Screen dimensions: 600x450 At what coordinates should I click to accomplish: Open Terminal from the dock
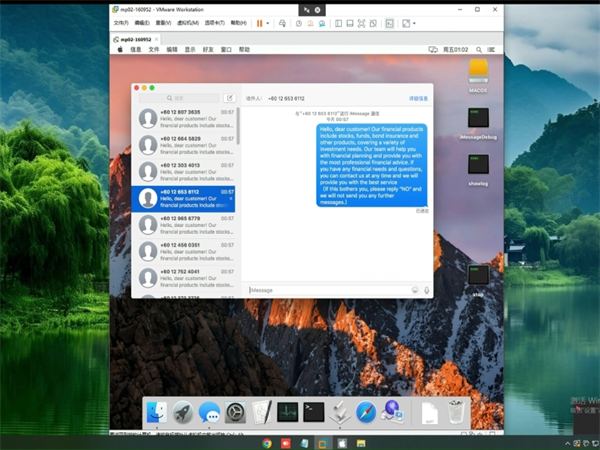(314, 411)
